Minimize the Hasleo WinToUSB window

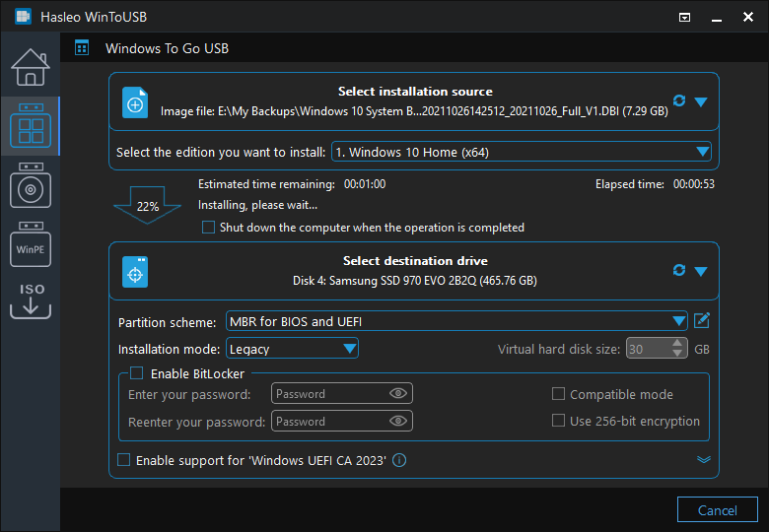point(717,18)
